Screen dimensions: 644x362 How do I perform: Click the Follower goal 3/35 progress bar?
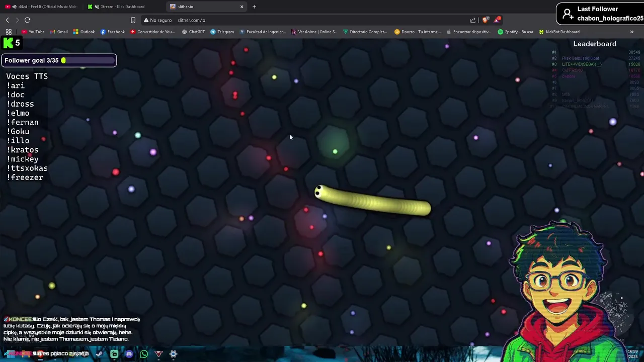point(59,60)
